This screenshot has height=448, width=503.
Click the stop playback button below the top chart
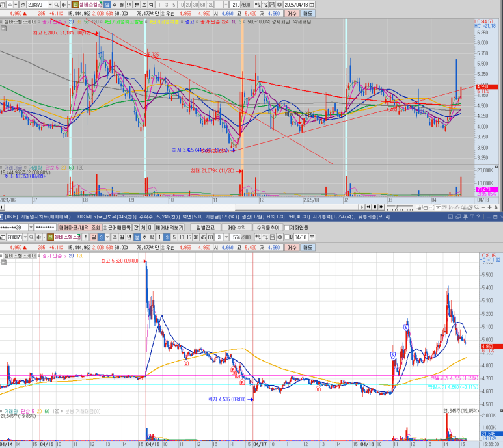tap(375, 207)
